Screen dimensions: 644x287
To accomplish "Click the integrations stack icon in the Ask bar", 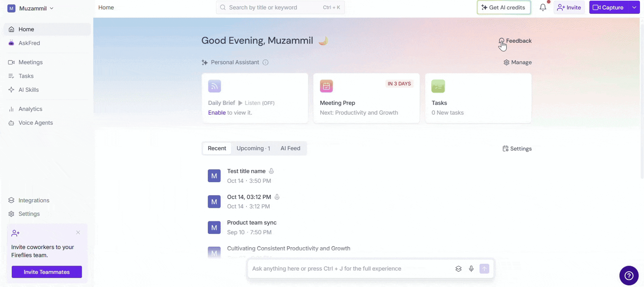I will (x=459, y=269).
